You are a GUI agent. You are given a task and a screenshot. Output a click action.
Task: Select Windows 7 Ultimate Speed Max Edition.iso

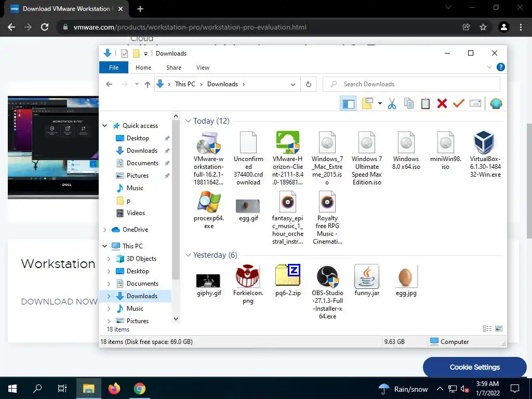pos(367,158)
